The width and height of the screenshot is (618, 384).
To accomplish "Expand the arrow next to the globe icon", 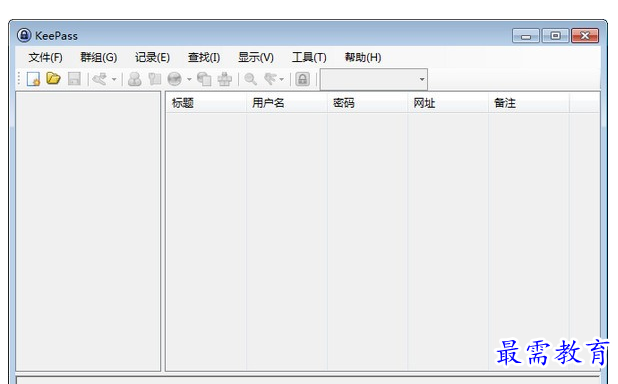I will pyautogui.click(x=189, y=79).
